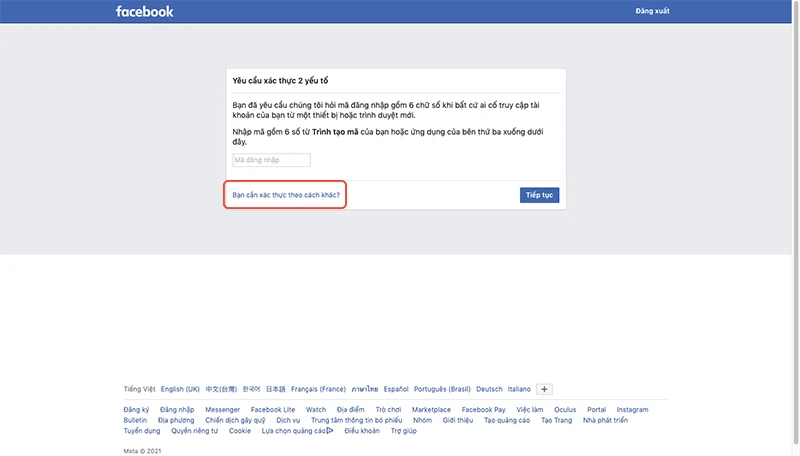Click the Meta © 2021 copyright text

click(x=142, y=451)
